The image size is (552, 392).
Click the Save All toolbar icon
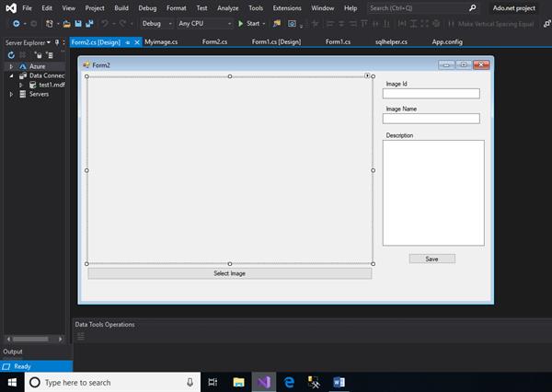tap(88, 23)
